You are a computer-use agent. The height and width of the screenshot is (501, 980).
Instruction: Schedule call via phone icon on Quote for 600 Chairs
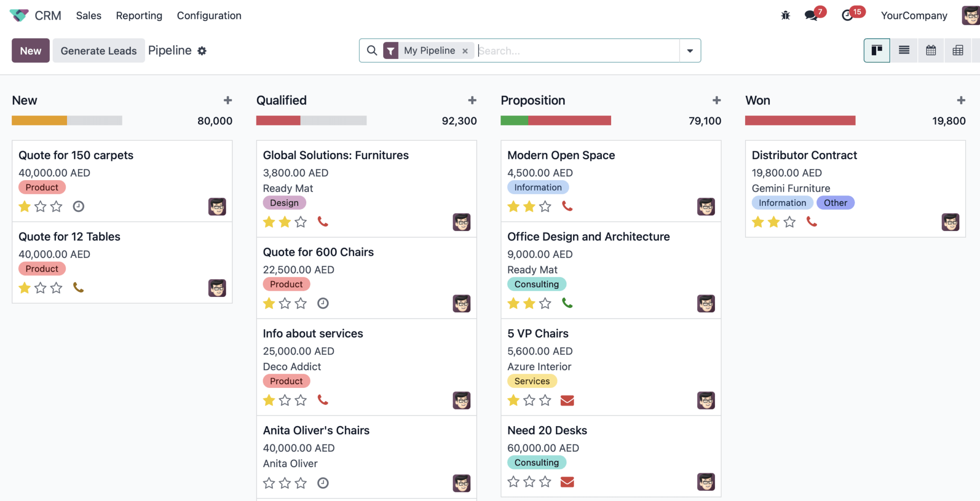pos(323,303)
